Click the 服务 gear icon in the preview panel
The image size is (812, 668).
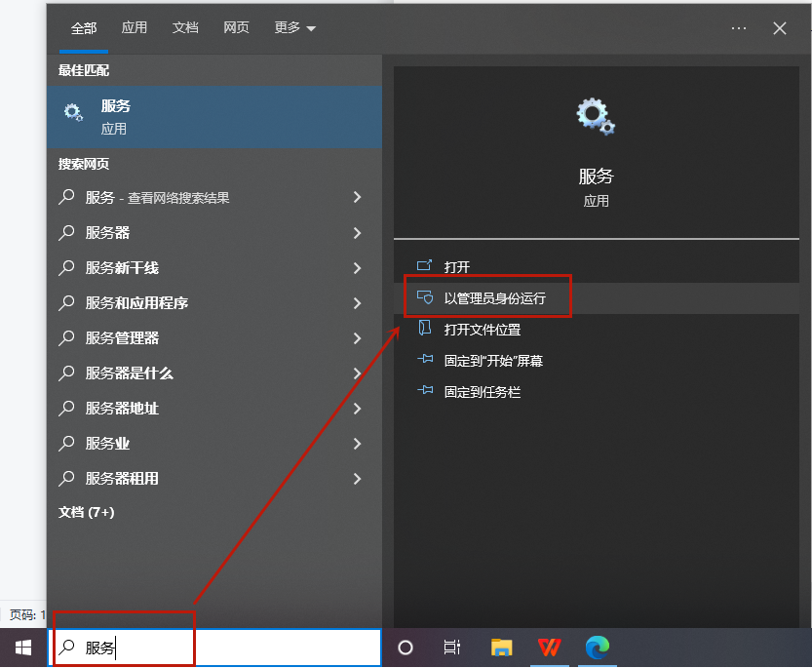tap(596, 115)
